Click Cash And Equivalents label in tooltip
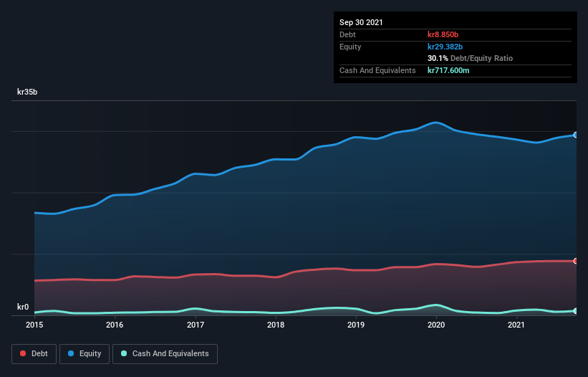 (377, 70)
